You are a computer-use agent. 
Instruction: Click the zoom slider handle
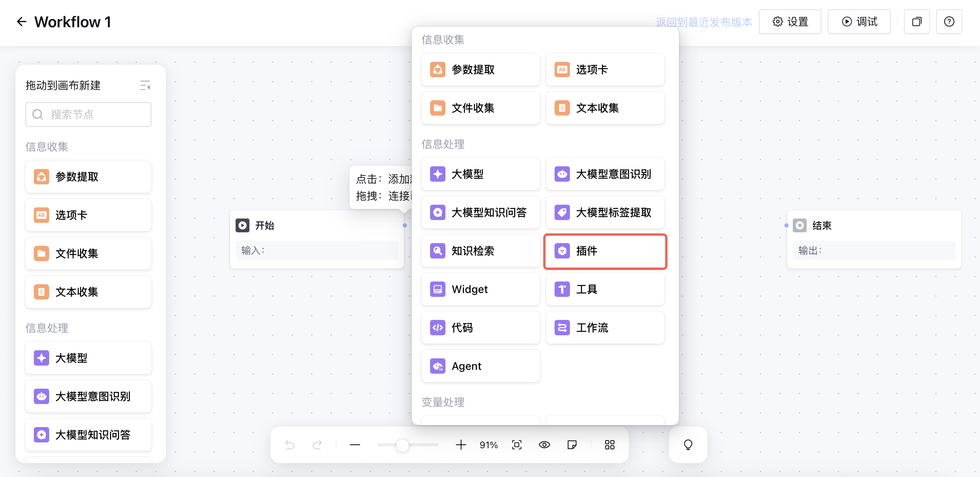coord(402,445)
